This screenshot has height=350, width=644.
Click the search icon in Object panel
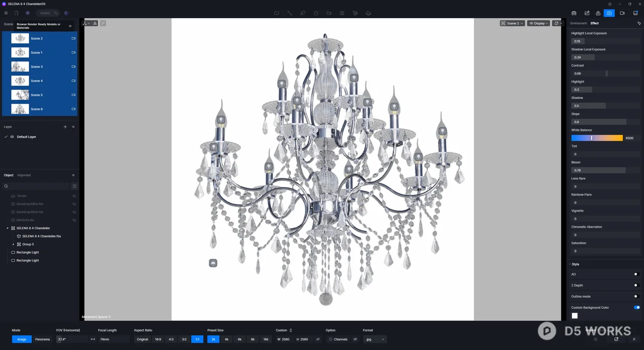coord(6,186)
